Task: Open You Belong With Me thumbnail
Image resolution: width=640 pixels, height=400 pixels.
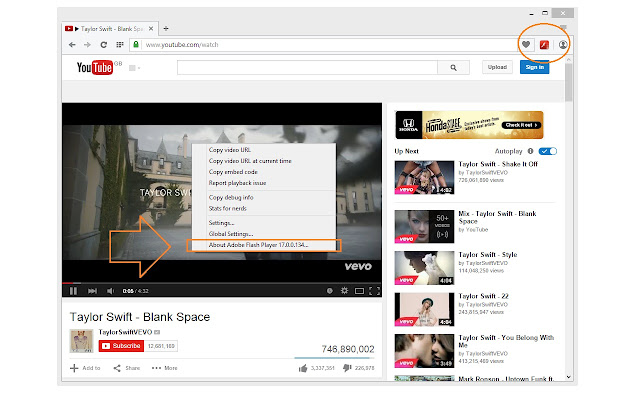Action: 424,351
